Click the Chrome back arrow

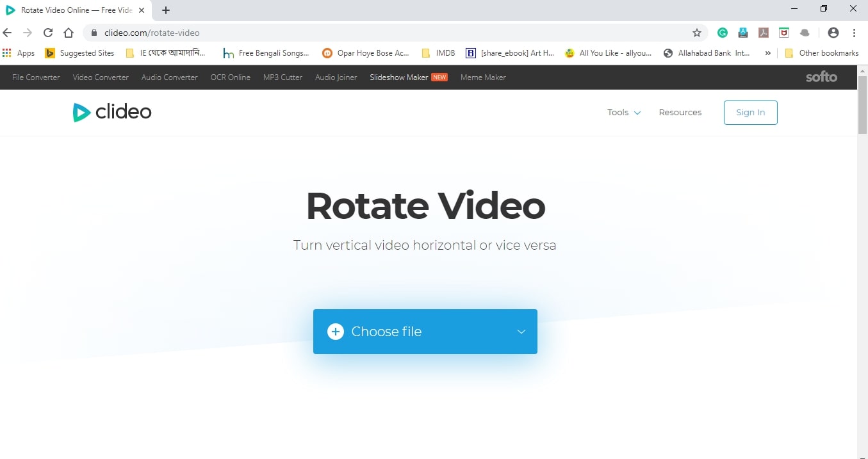click(x=8, y=33)
